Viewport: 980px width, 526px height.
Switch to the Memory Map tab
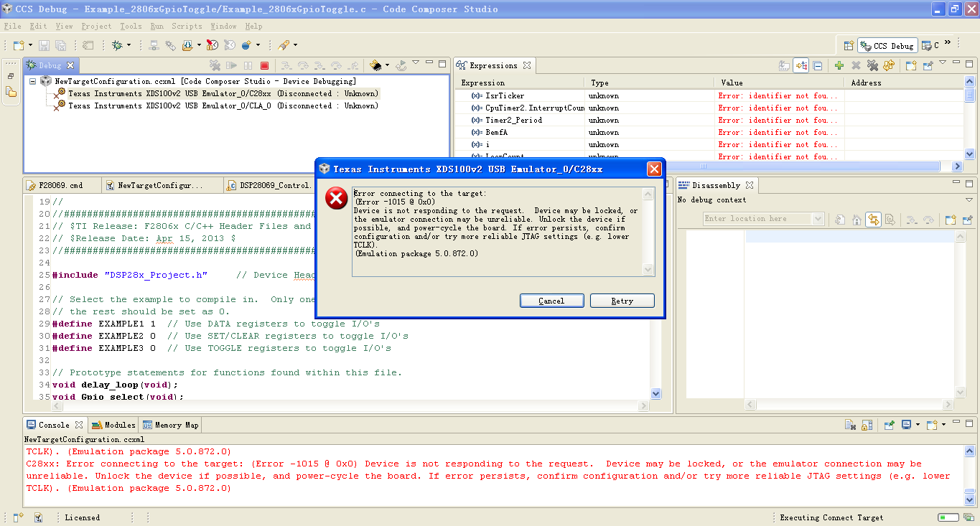coord(171,425)
